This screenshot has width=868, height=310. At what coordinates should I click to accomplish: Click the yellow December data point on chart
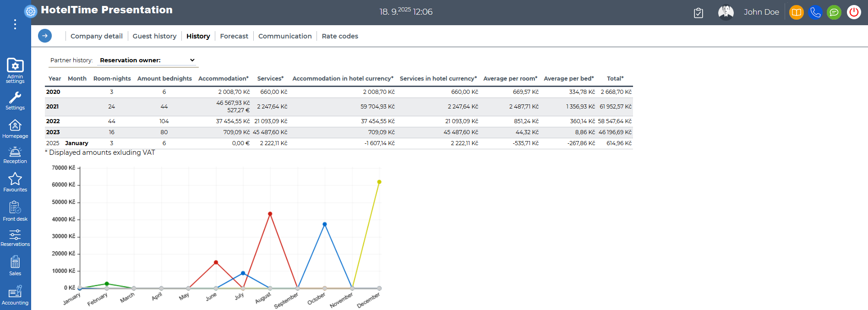[379, 182]
